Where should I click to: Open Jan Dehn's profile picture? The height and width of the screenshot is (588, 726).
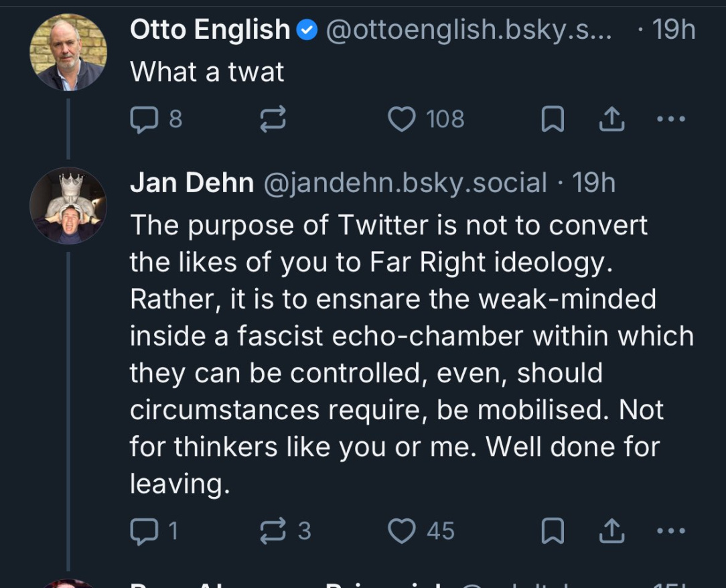click(68, 206)
